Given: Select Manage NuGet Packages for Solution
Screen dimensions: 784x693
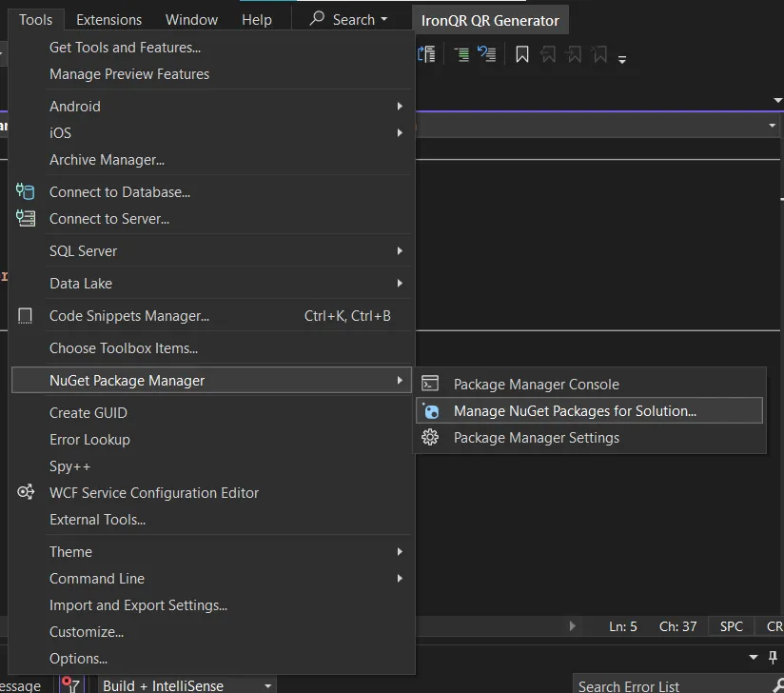Looking at the screenshot, I should [x=575, y=411].
